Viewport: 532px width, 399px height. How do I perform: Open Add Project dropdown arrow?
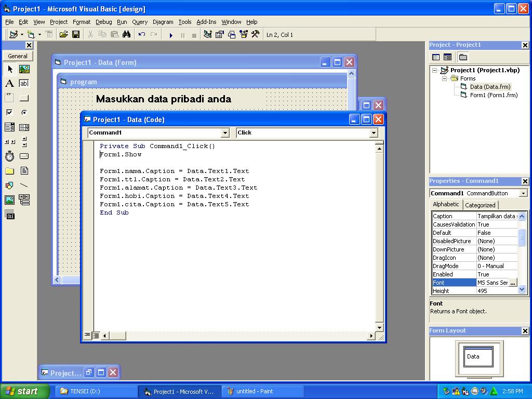22,35
